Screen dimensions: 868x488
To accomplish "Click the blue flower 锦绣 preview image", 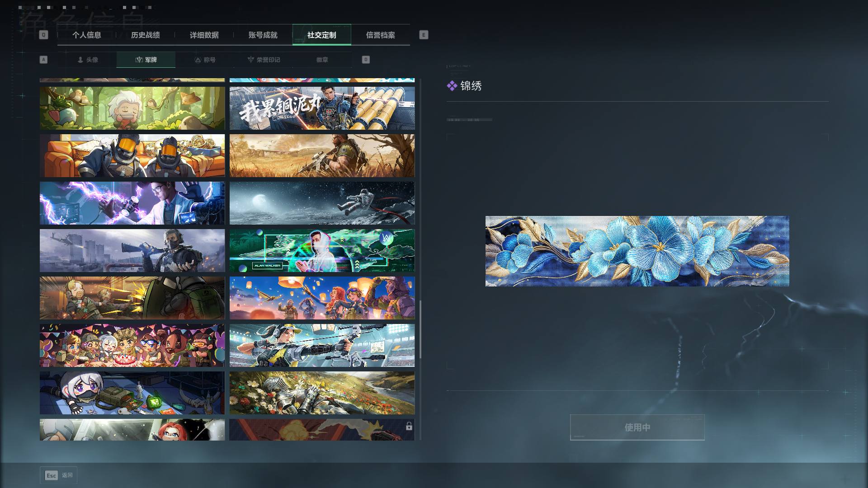I will click(637, 251).
